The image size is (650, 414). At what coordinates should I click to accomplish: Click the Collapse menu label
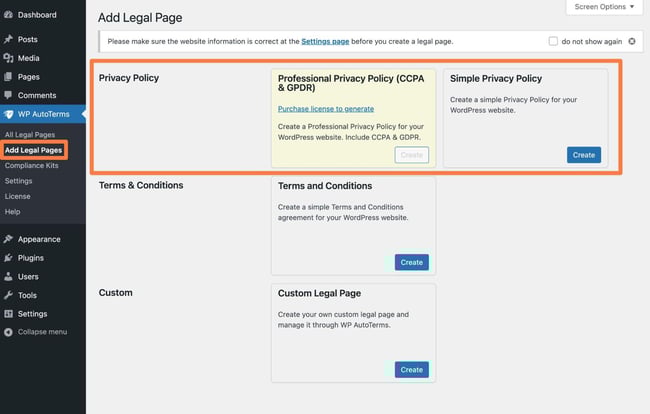pos(42,332)
